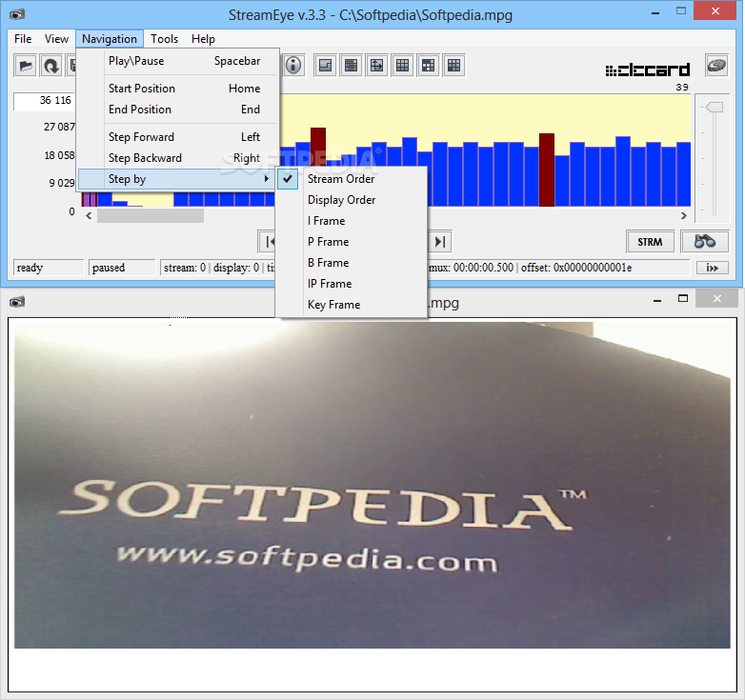Minimize the video preview window
The height and width of the screenshot is (700, 745).
pos(657,300)
